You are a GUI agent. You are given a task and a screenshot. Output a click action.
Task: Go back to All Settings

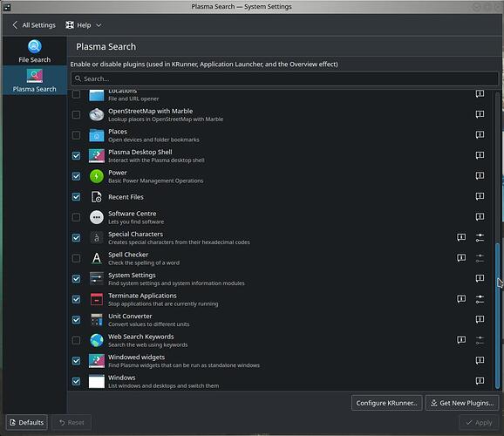pos(34,25)
